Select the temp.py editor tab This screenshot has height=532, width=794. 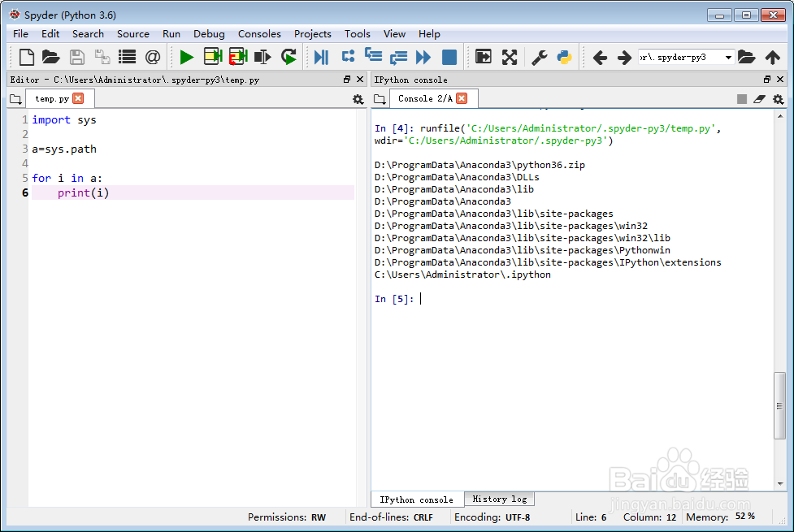click(x=52, y=99)
